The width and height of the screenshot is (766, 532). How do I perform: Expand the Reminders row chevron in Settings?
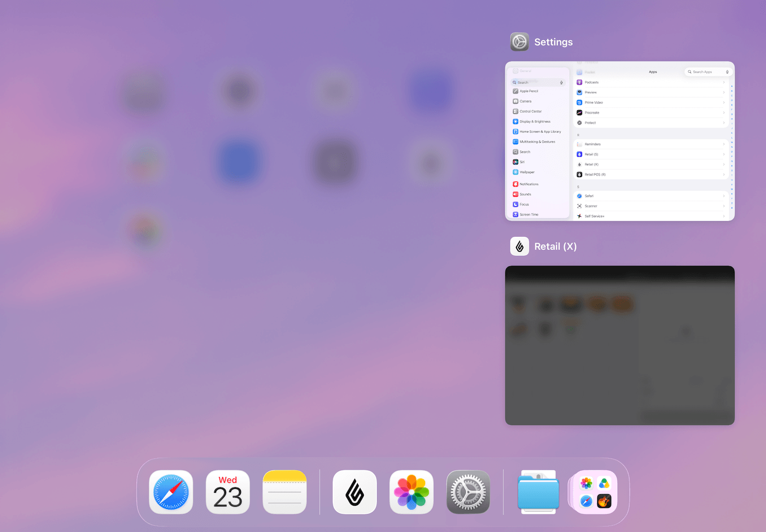click(x=724, y=144)
